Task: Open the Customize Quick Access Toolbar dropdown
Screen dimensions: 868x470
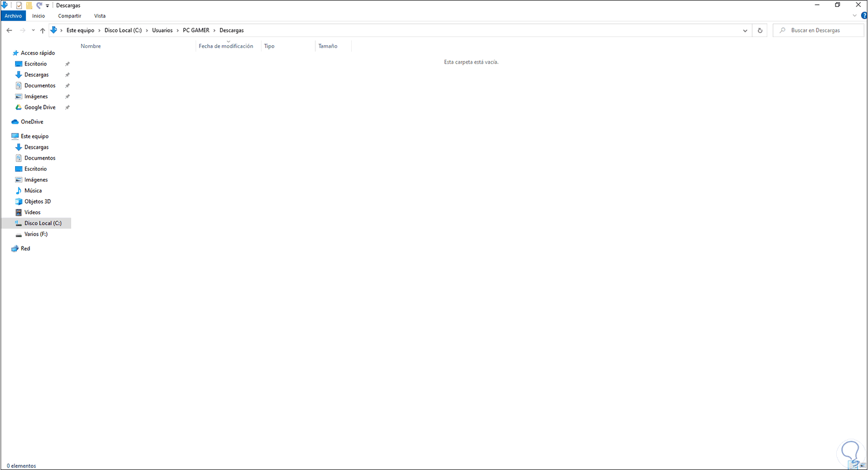Action: point(47,6)
